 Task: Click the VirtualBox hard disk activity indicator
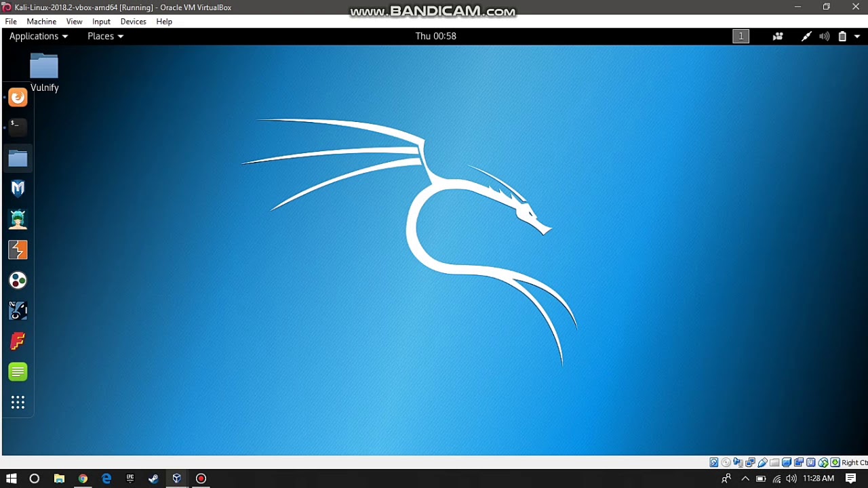pyautogui.click(x=714, y=462)
